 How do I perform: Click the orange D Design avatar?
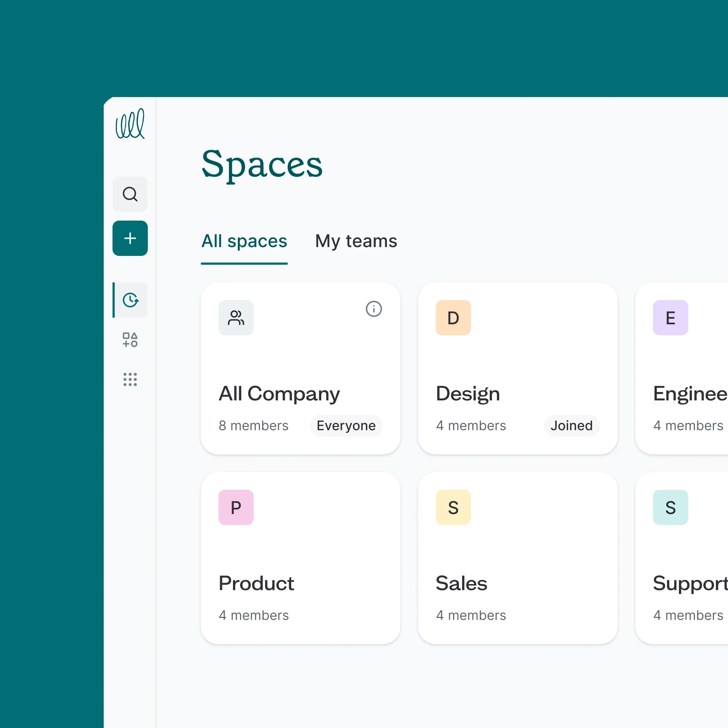(x=453, y=318)
